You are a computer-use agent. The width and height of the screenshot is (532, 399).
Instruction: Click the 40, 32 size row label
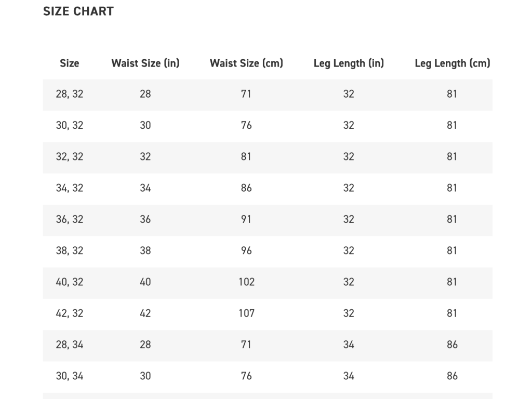click(70, 282)
